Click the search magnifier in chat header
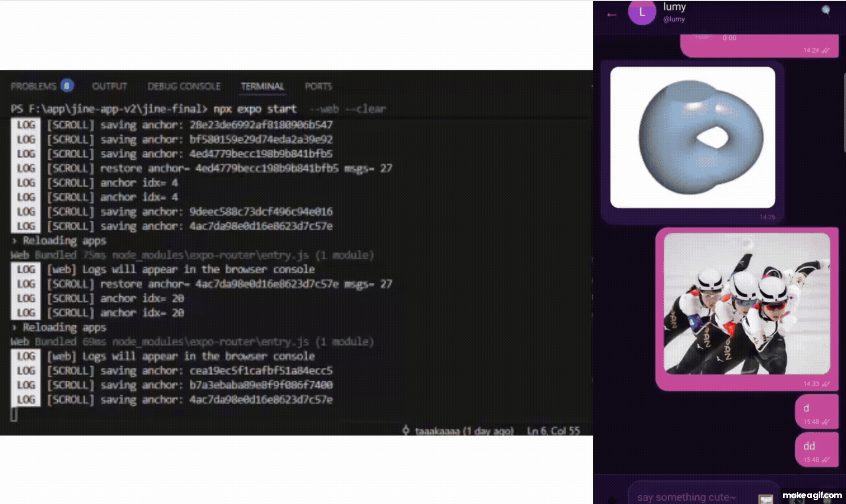 click(825, 10)
